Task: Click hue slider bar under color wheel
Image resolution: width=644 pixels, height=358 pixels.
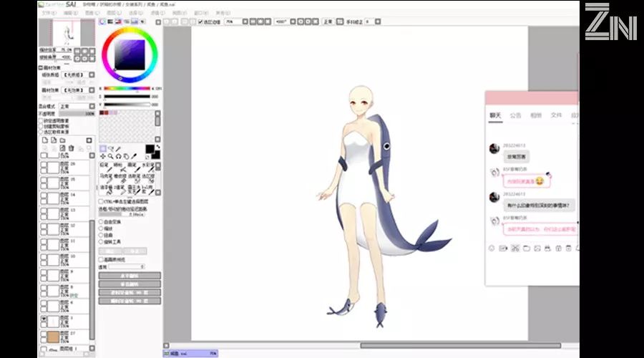Action: tap(127, 88)
